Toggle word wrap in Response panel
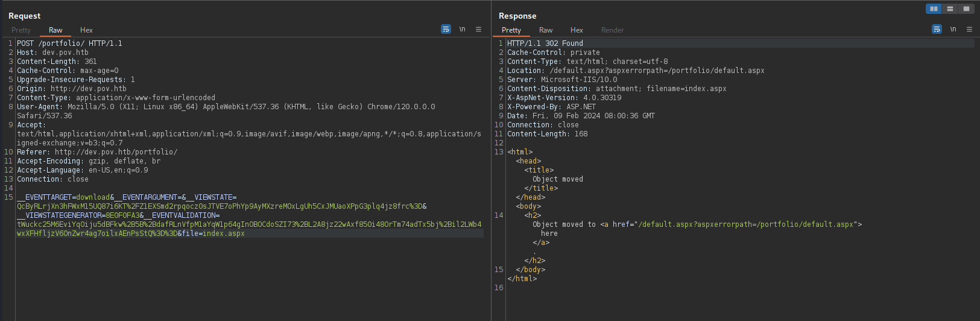Screen dimensions: 980x321 tap(937, 29)
